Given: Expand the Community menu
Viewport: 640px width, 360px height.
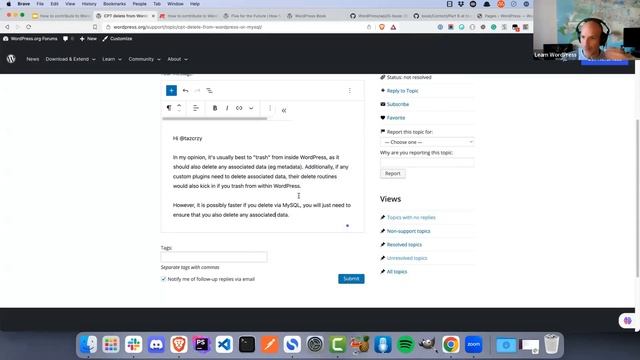Looking at the screenshot, I should 144,59.
